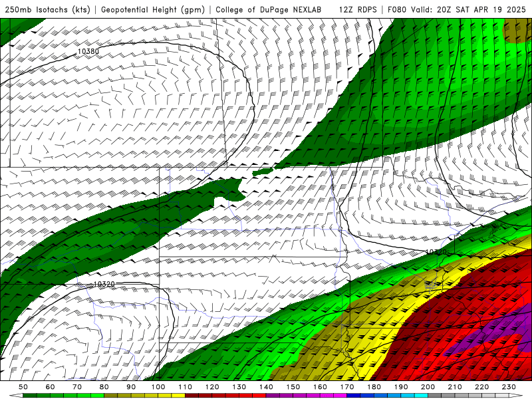Click the '130' color bar label
The height and width of the screenshot is (399, 532).
pyautogui.click(x=239, y=387)
